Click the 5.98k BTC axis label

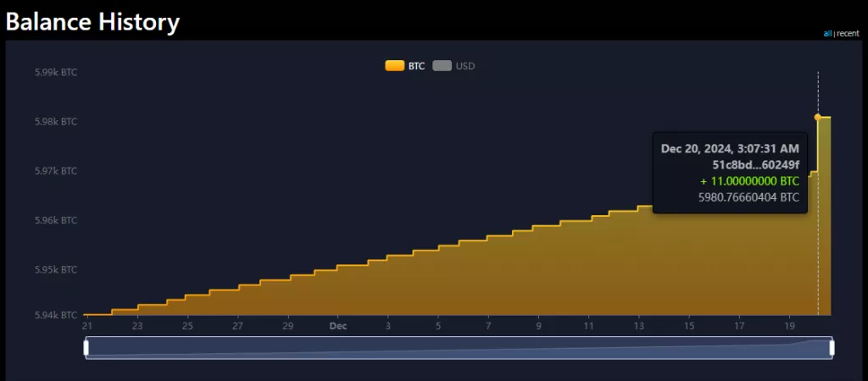(x=56, y=122)
